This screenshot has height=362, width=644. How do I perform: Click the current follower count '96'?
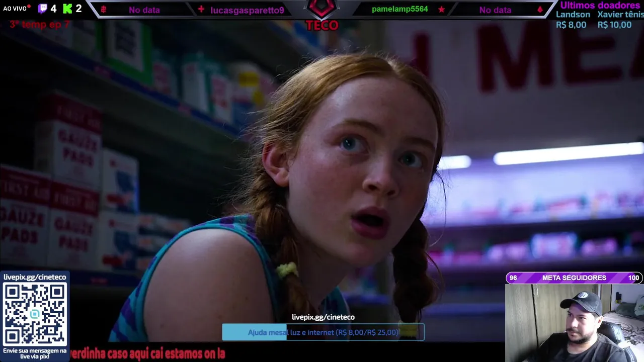513,278
